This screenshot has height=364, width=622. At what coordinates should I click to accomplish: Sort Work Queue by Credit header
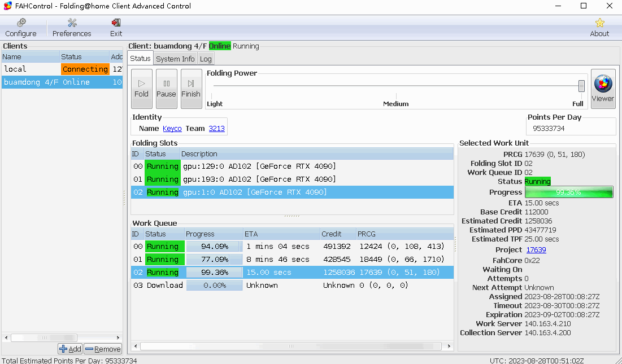coord(338,234)
